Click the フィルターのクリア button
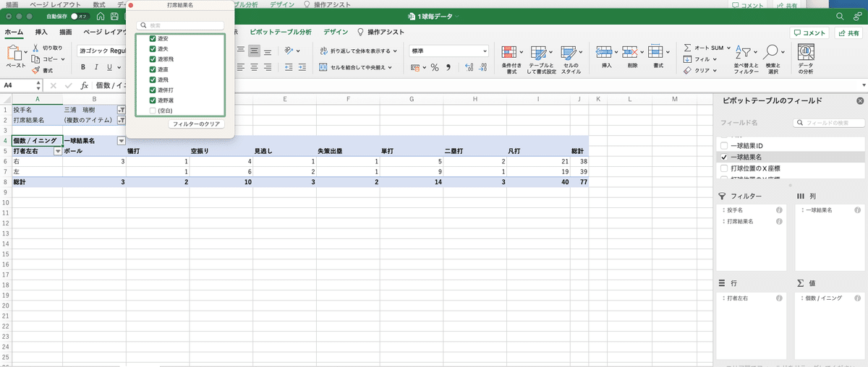868x367 pixels. [x=196, y=124]
